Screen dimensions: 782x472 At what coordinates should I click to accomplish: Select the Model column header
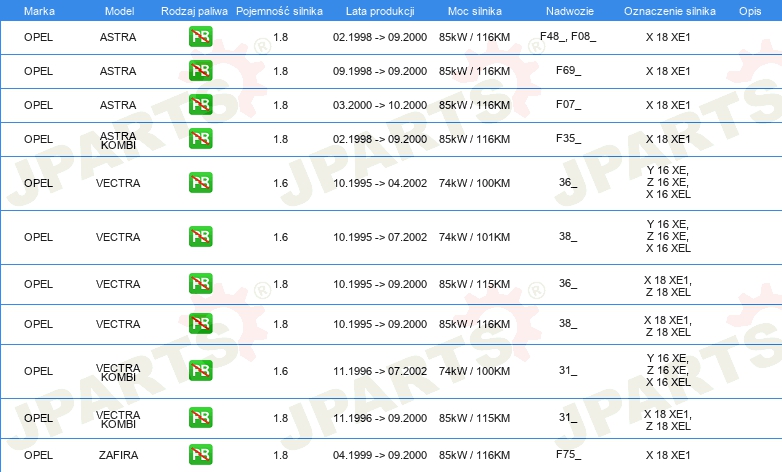point(119,11)
